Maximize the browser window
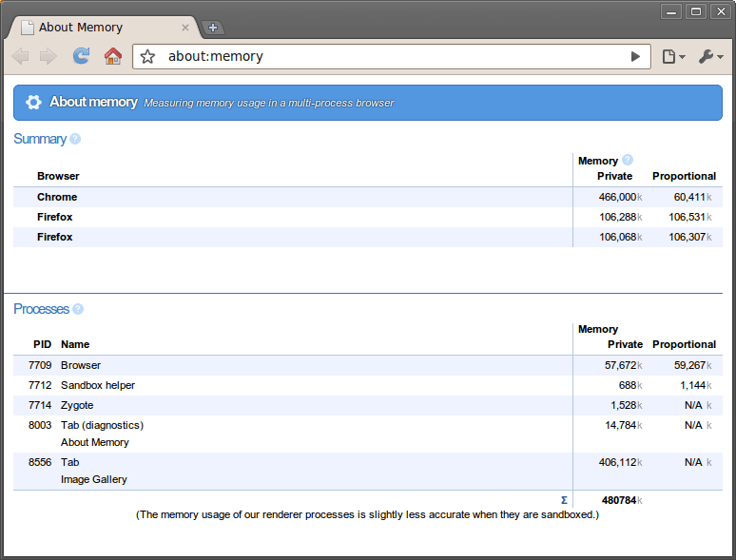This screenshot has width=736, height=560. [696, 11]
